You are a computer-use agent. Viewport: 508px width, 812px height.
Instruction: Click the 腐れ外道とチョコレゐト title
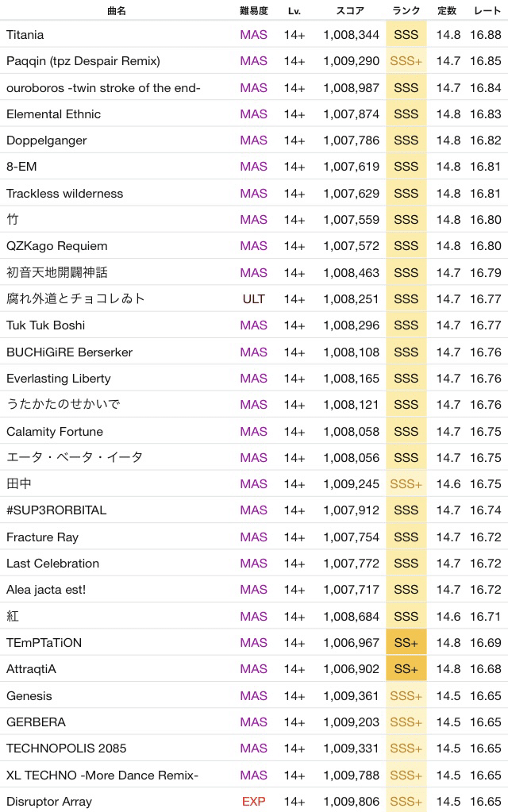[x=75, y=298]
